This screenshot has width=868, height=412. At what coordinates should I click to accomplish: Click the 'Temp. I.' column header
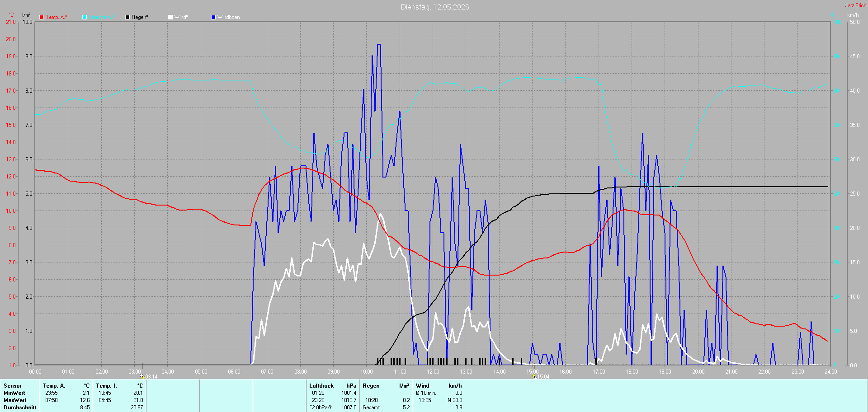click(106, 386)
